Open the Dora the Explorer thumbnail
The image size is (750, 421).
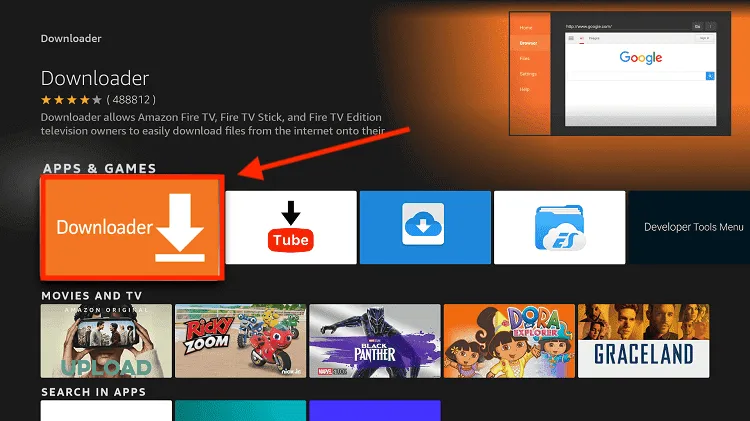click(509, 341)
